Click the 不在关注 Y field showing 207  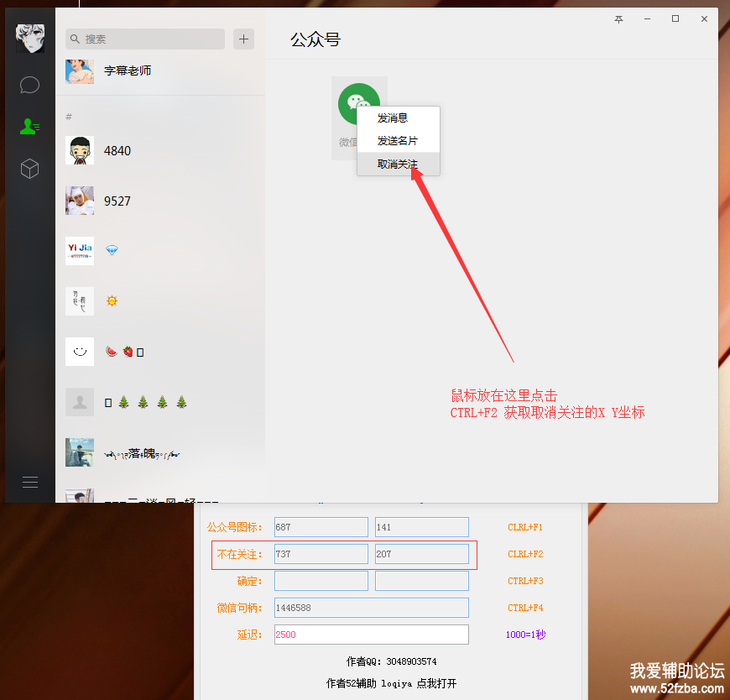tap(422, 554)
